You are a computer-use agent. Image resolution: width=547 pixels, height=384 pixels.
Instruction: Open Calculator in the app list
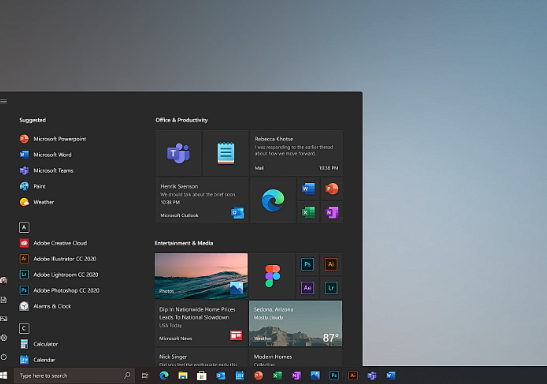coord(38,344)
